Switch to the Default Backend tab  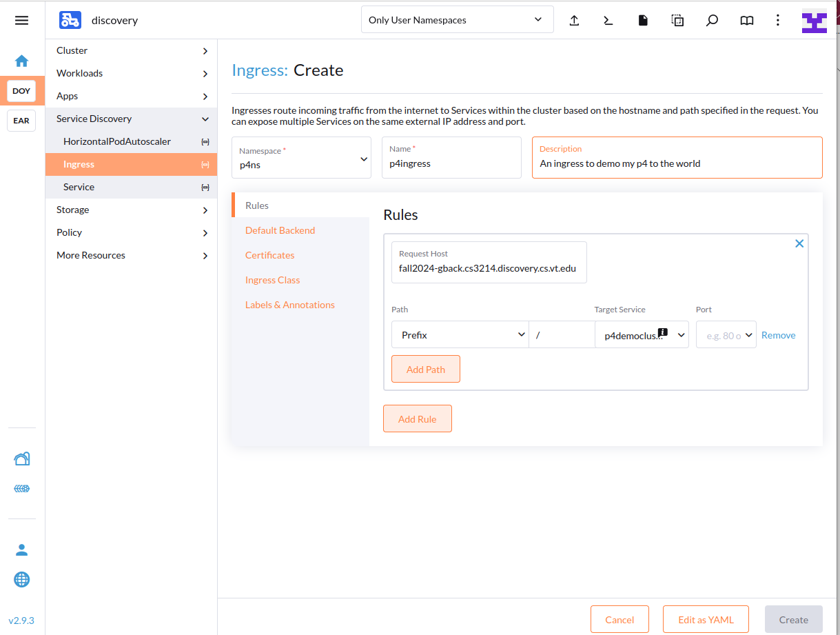pos(280,230)
